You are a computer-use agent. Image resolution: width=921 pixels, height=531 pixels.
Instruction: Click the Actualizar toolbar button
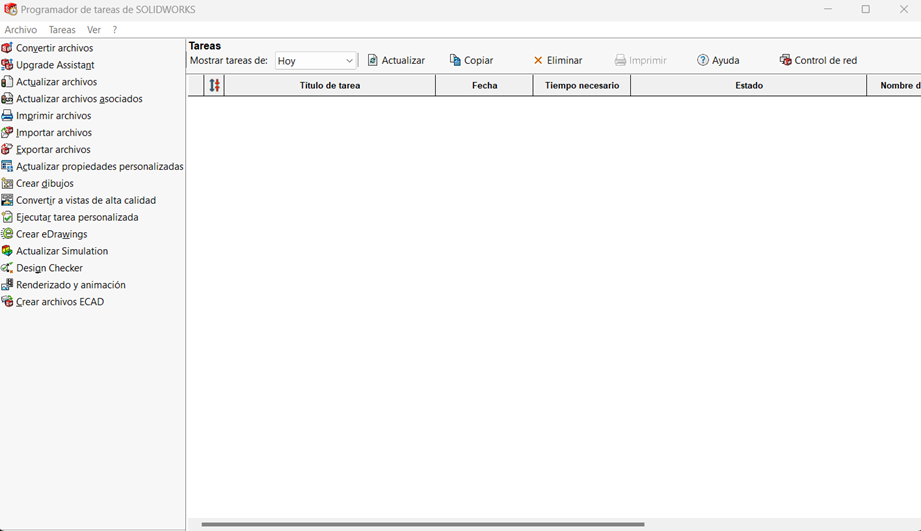click(x=396, y=60)
